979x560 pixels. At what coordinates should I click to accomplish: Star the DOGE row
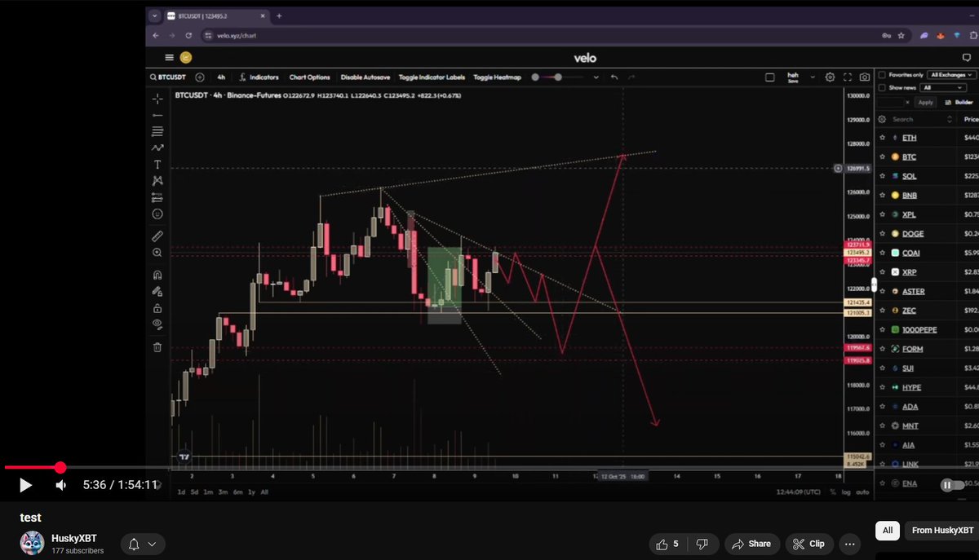(883, 234)
